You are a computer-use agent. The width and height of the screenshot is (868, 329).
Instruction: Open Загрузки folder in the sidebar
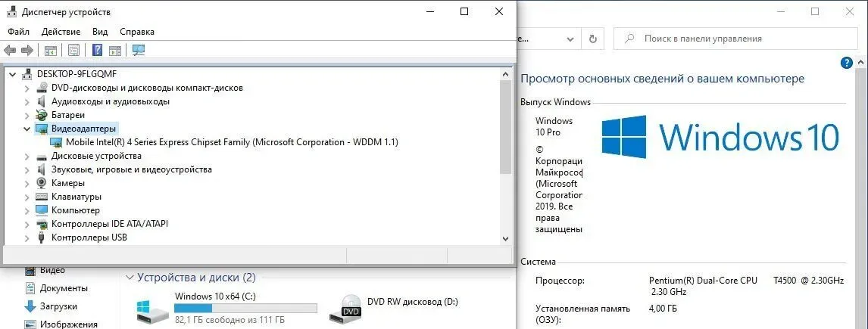[58, 306]
